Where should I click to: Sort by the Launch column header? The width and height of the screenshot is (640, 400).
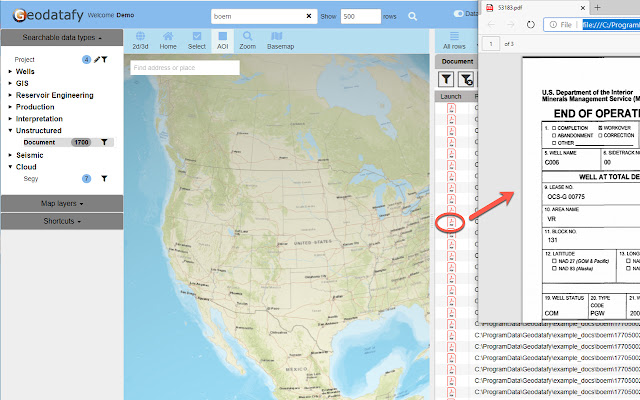coord(451,96)
